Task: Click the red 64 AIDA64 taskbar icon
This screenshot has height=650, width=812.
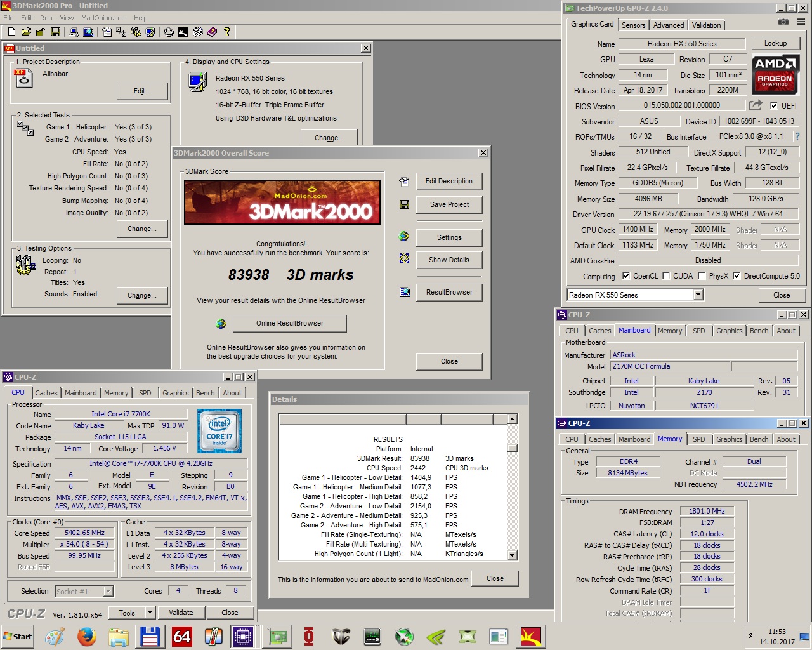Action: [x=182, y=636]
